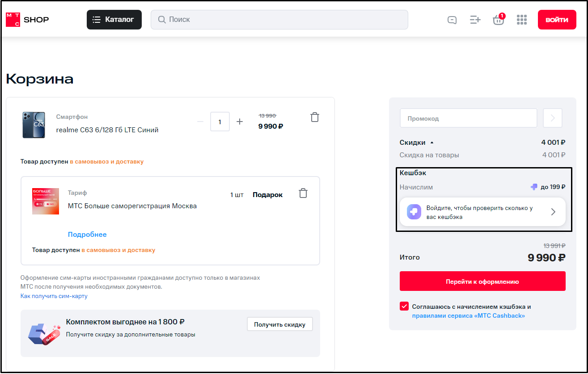
Task: Click Войдите, чтобы проверить кешбэк banner text
Action: point(480,212)
